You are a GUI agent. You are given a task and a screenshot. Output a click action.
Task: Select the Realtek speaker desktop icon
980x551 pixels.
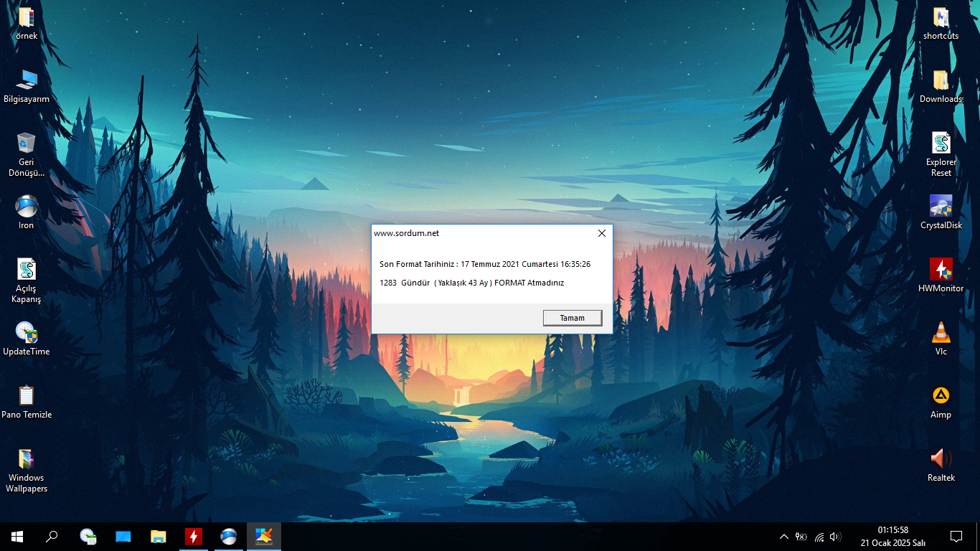click(941, 466)
